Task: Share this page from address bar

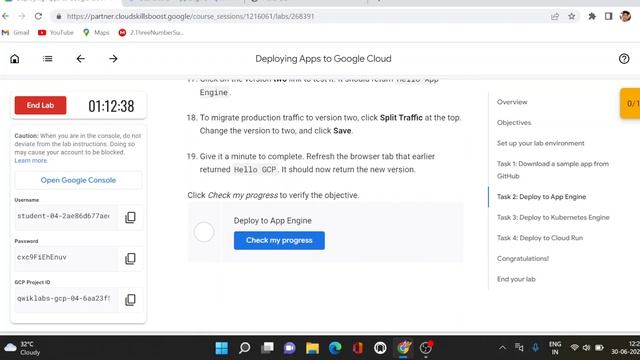Action: point(555,16)
